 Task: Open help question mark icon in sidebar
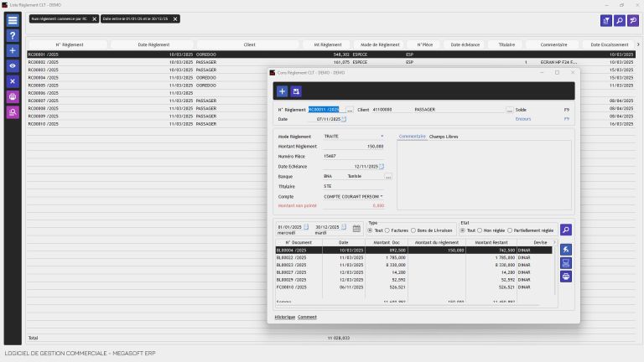[13, 36]
